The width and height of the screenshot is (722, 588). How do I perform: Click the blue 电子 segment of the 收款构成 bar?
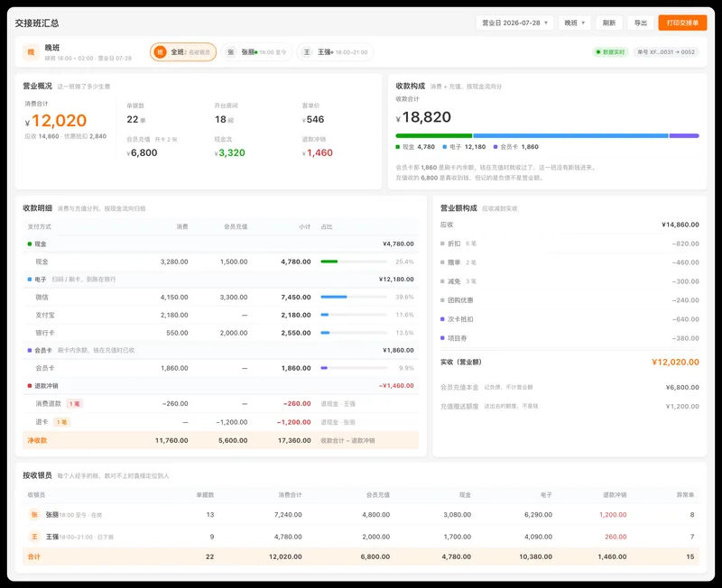click(570, 136)
